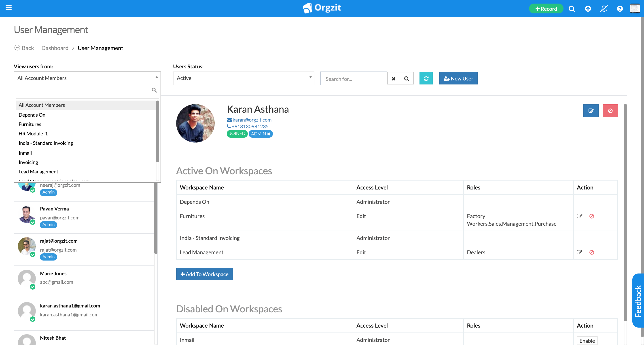
Task: Select Invoicing in dropdown list
Action: [x=85, y=162]
